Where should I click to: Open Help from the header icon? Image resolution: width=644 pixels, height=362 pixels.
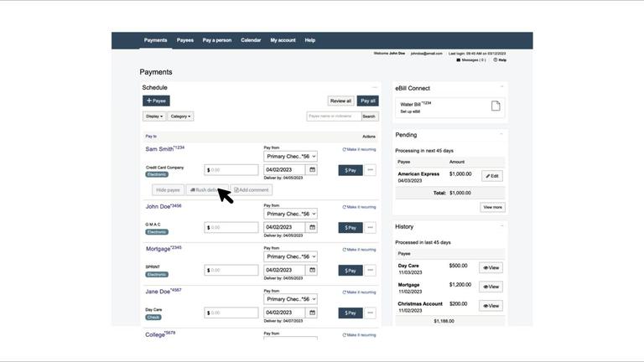(496, 60)
